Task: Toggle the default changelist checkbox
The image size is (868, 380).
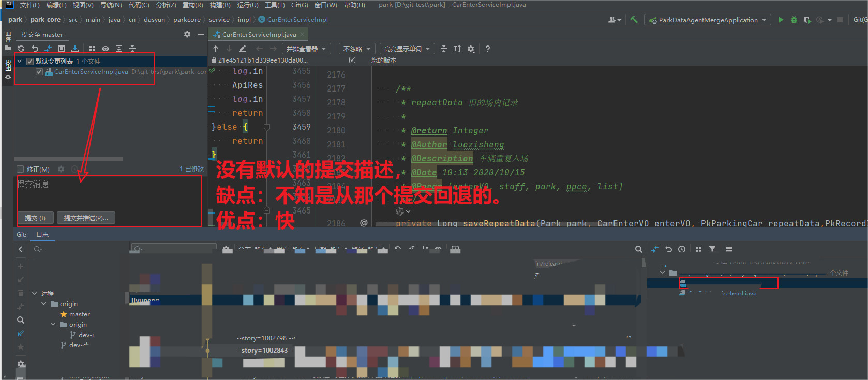Action: click(30, 61)
